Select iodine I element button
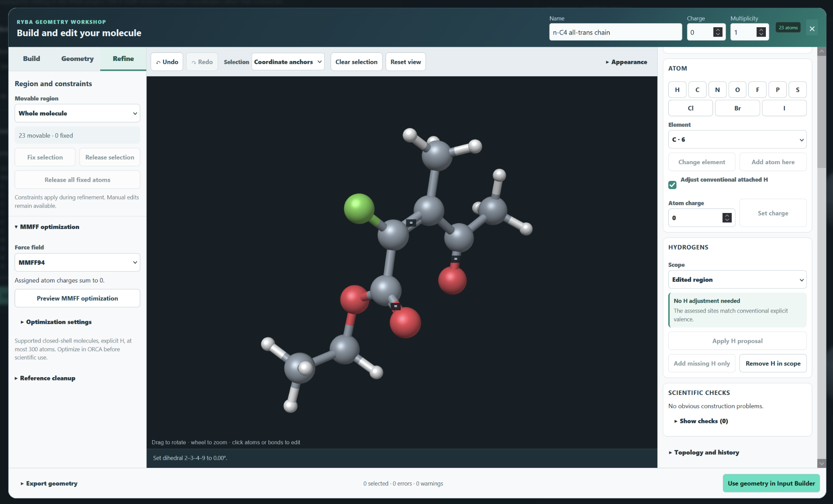 click(784, 108)
